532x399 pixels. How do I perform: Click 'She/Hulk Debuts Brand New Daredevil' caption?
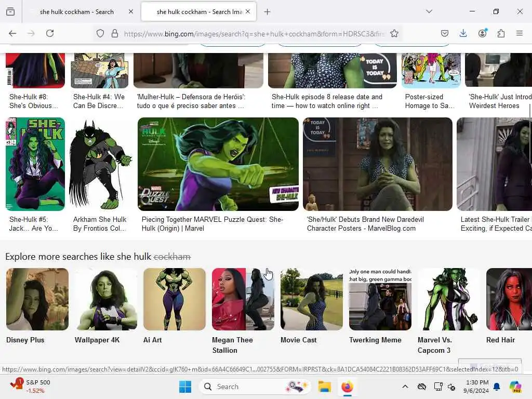pos(365,224)
